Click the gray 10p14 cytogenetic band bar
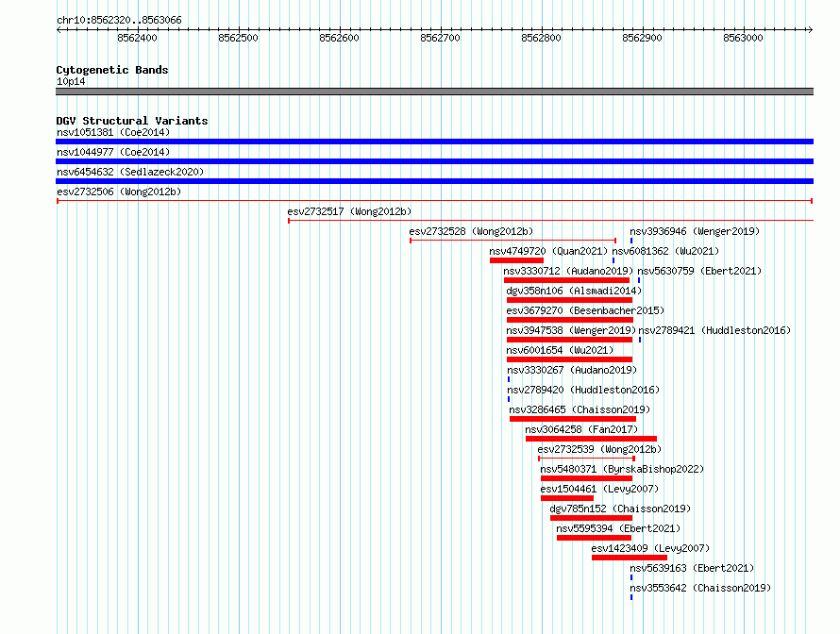The height and width of the screenshot is (634, 840). tap(434, 92)
